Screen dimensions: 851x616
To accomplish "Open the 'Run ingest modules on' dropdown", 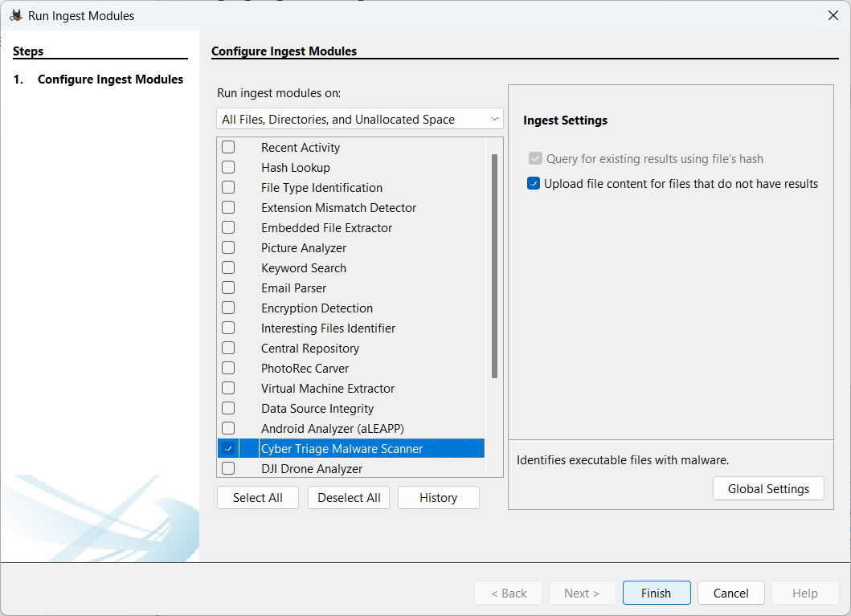I will click(359, 119).
